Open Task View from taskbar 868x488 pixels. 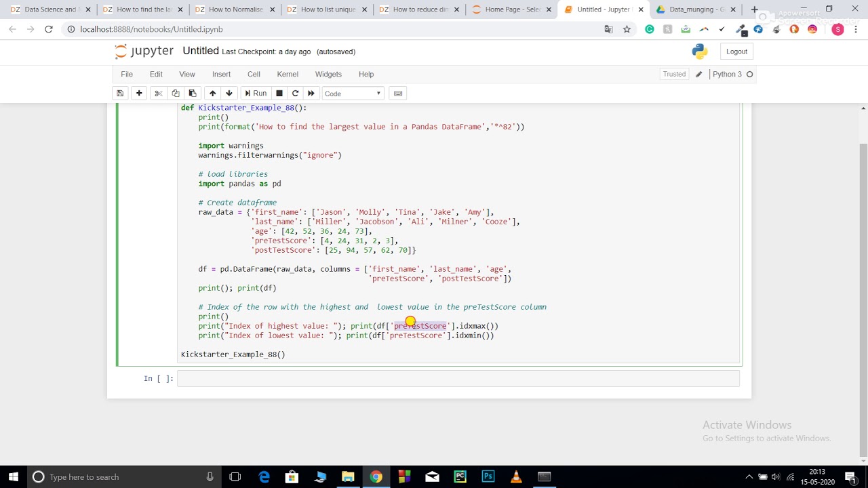(x=235, y=476)
